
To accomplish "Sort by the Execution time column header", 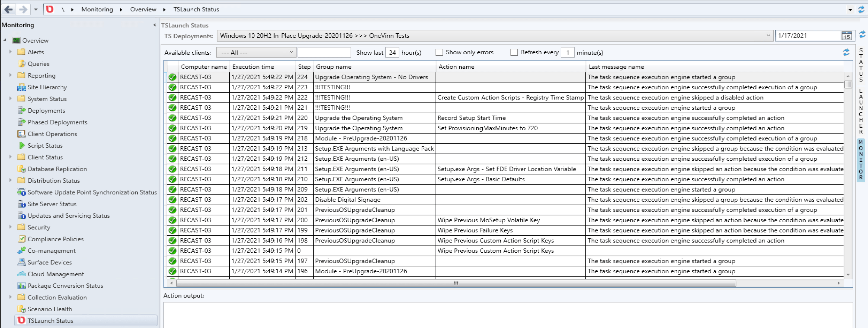I will [x=253, y=67].
